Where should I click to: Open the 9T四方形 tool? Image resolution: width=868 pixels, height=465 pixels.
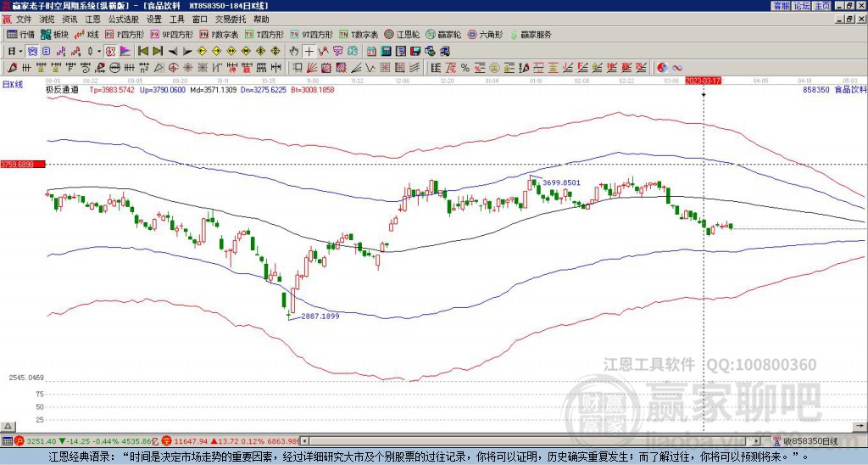pyautogui.click(x=312, y=34)
